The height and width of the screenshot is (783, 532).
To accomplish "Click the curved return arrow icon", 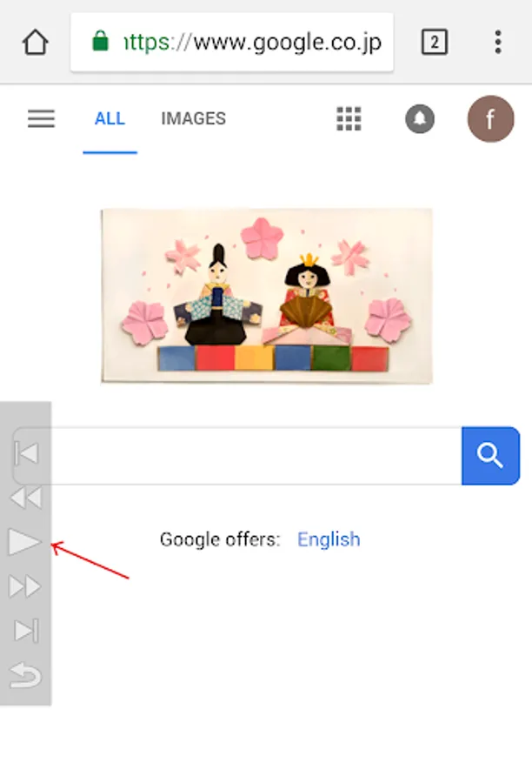I will point(25,676).
